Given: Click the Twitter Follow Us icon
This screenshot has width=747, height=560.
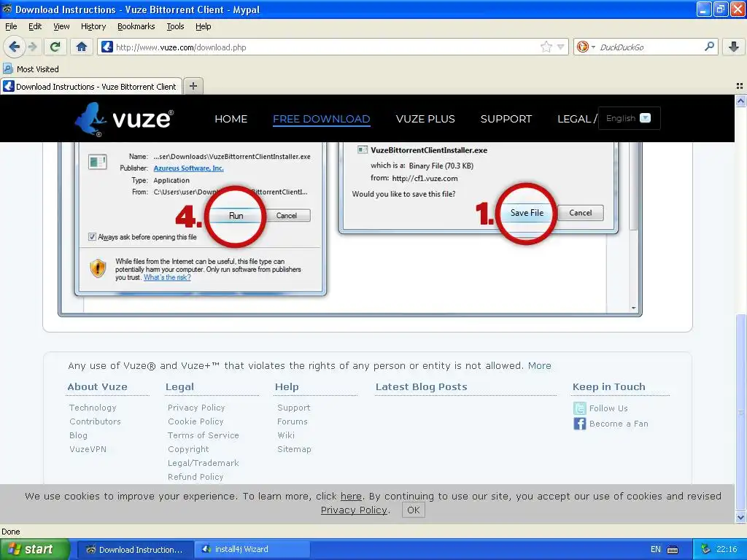Looking at the screenshot, I should pos(579,408).
